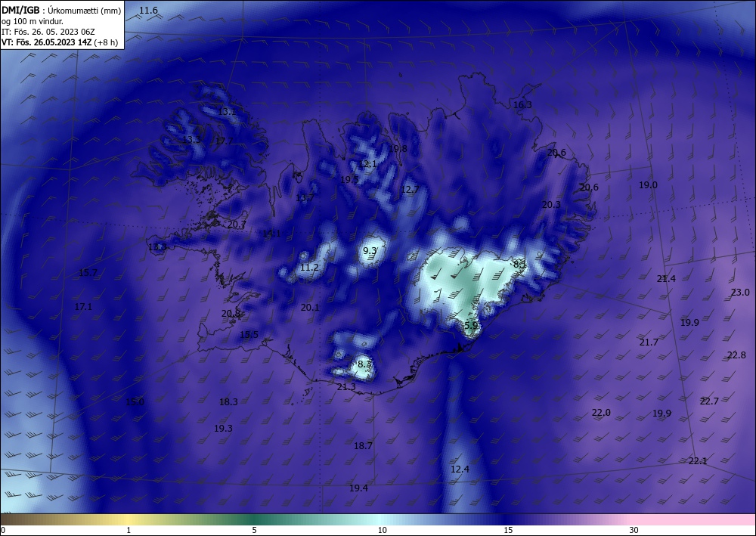Image resolution: width=756 pixels, height=536 pixels.
Task: Click the color bar label 5
Action: (x=254, y=530)
